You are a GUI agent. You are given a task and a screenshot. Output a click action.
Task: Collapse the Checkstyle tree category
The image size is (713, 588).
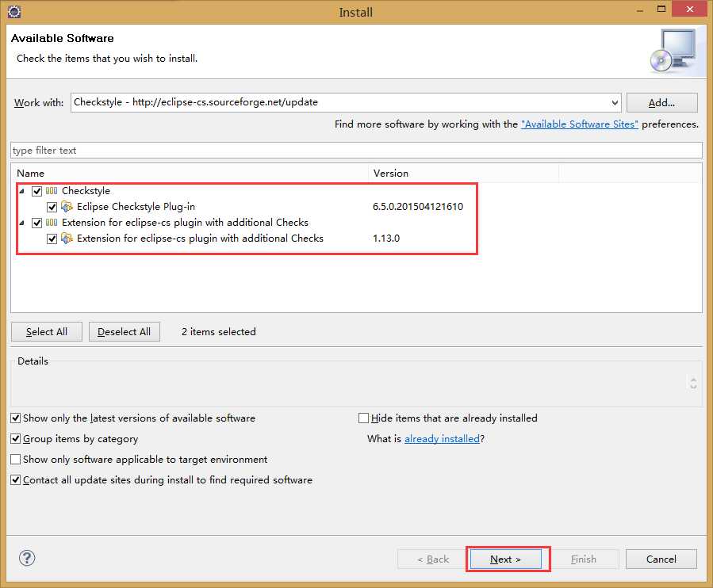coord(21,191)
